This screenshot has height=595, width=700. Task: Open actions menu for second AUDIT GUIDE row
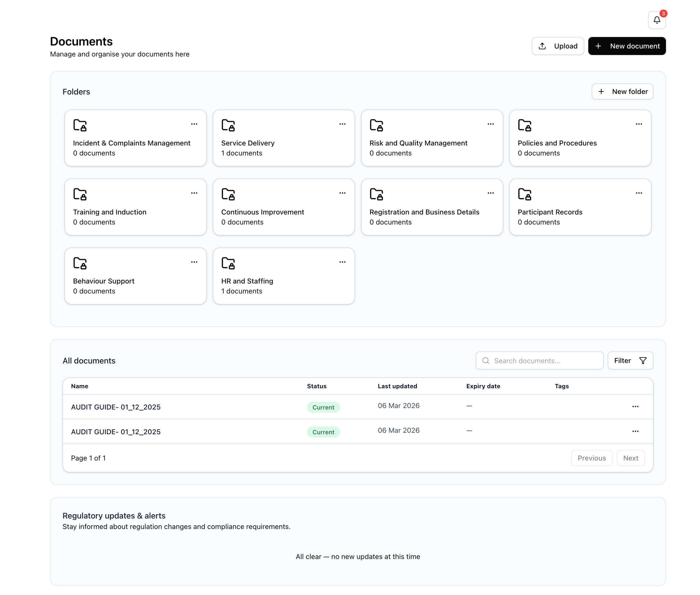click(x=635, y=431)
